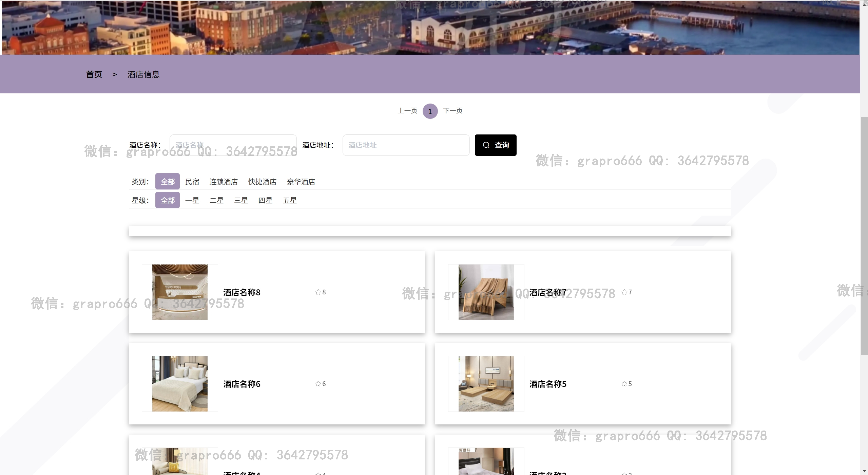This screenshot has height=475, width=868.
Task: Open 酒店名称8 reception thumbnail
Action: (180, 292)
